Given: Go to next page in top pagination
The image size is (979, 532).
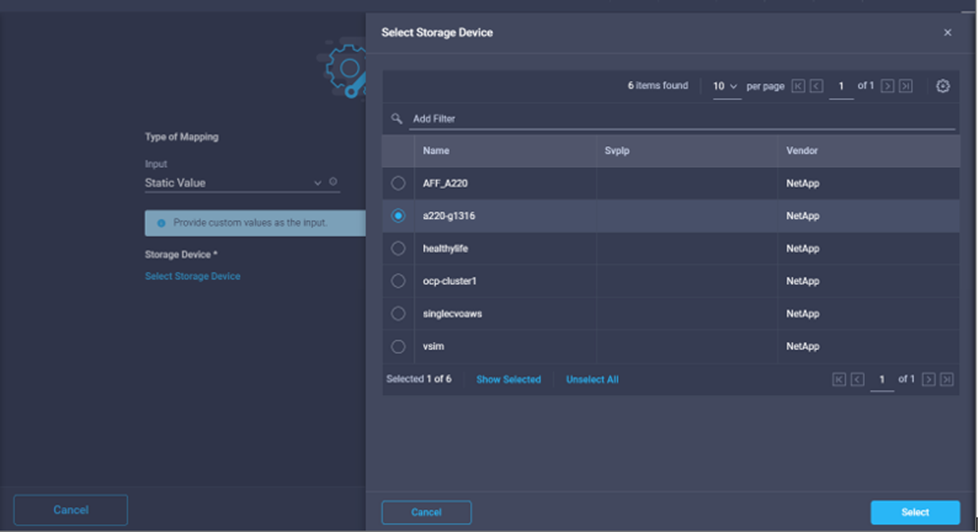Looking at the screenshot, I should [x=887, y=86].
